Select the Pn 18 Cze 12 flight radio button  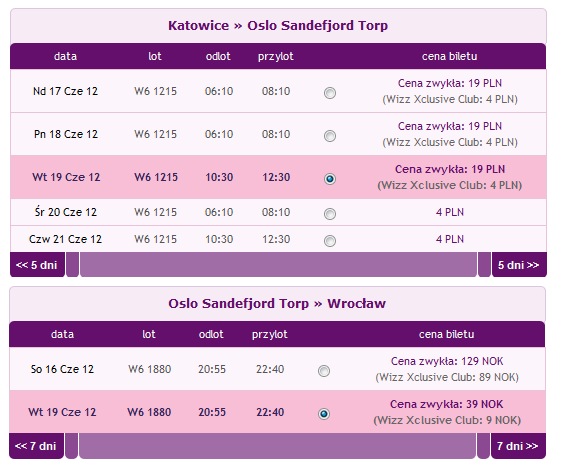tap(330, 136)
